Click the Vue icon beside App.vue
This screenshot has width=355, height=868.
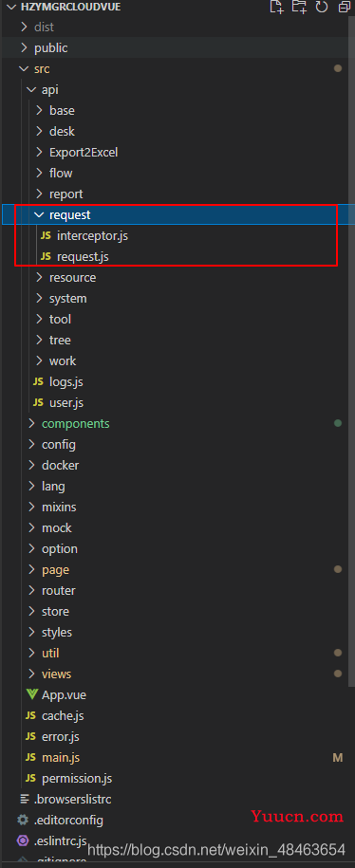(31, 694)
